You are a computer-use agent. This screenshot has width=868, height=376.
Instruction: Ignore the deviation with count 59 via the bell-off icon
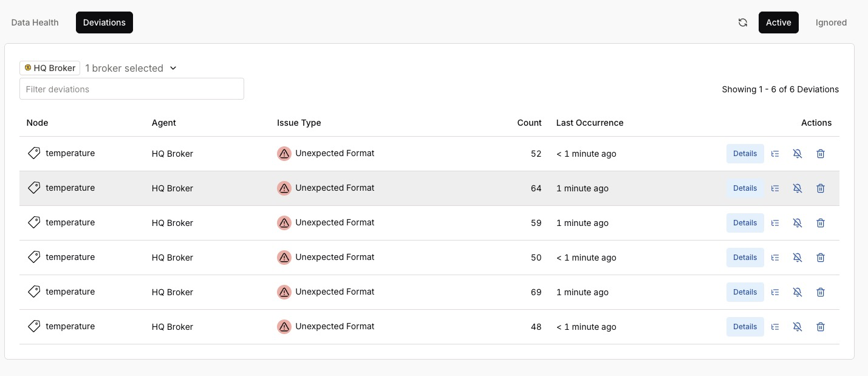[798, 223]
